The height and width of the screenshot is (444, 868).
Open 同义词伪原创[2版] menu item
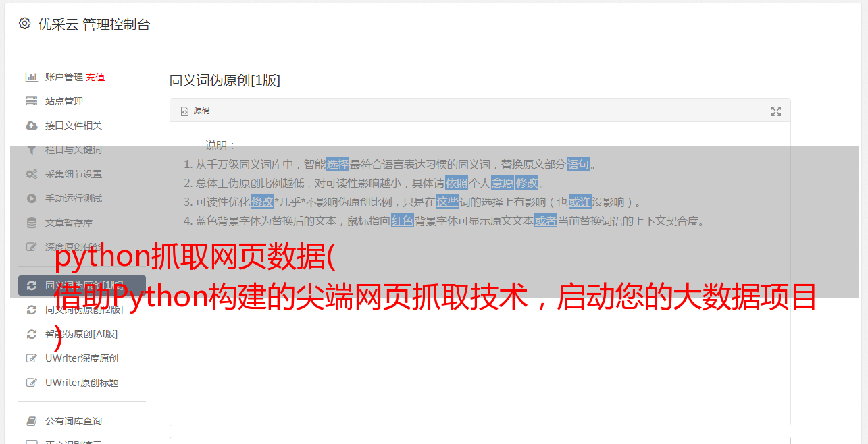(82, 310)
